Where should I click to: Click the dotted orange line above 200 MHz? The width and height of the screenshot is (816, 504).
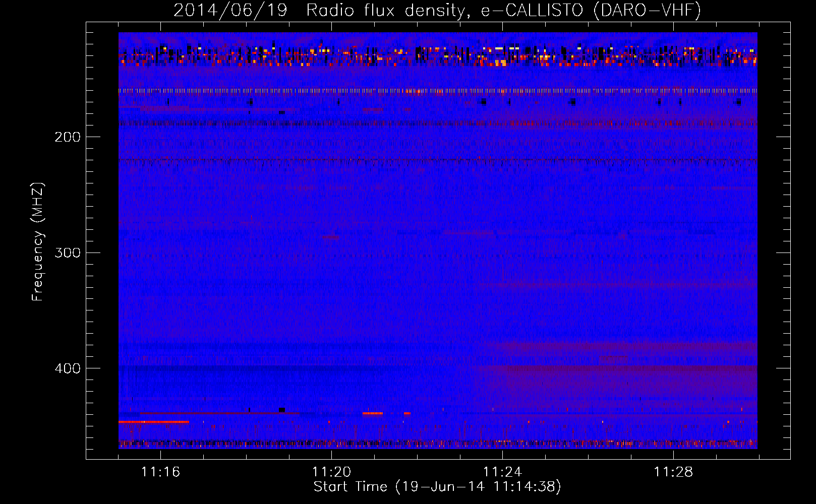click(438, 91)
